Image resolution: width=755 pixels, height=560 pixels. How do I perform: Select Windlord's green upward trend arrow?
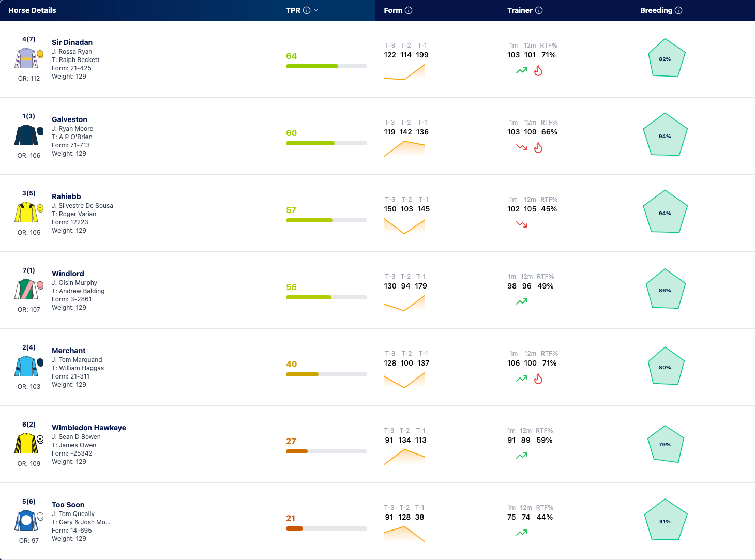[522, 301]
